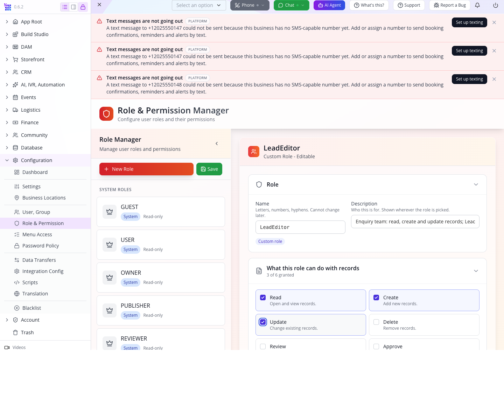The width and height of the screenshot is (504, 420).
Task: Open Videos camera icon in sidebar footer
Action: [7, 348]
